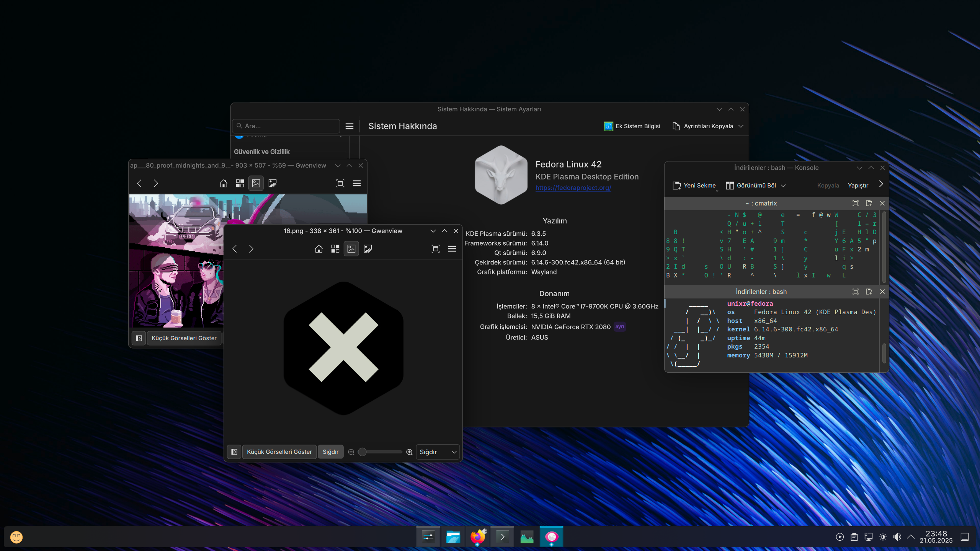Open the media player tray icon

pyautogui.click(x=840, y=537)
